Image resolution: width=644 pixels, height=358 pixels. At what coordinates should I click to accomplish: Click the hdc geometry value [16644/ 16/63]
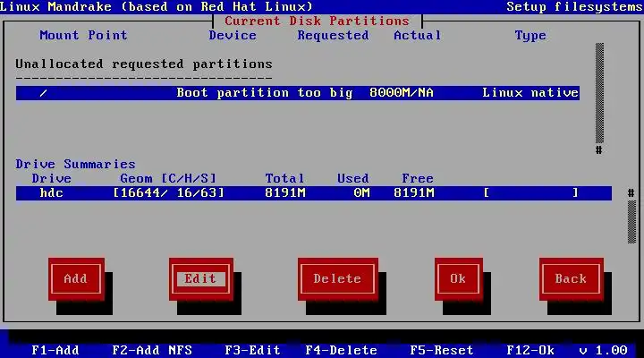click(169, 193)
